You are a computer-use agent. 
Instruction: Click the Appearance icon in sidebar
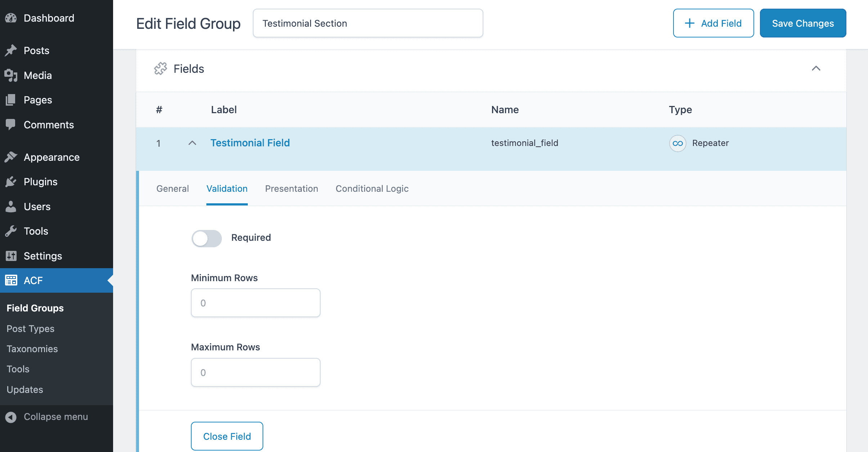11,157
